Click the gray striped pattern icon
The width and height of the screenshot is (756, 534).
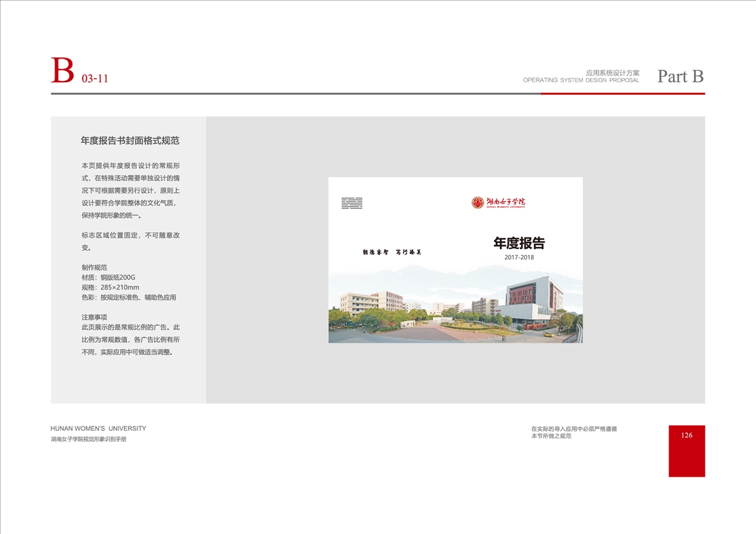point(352,203)
